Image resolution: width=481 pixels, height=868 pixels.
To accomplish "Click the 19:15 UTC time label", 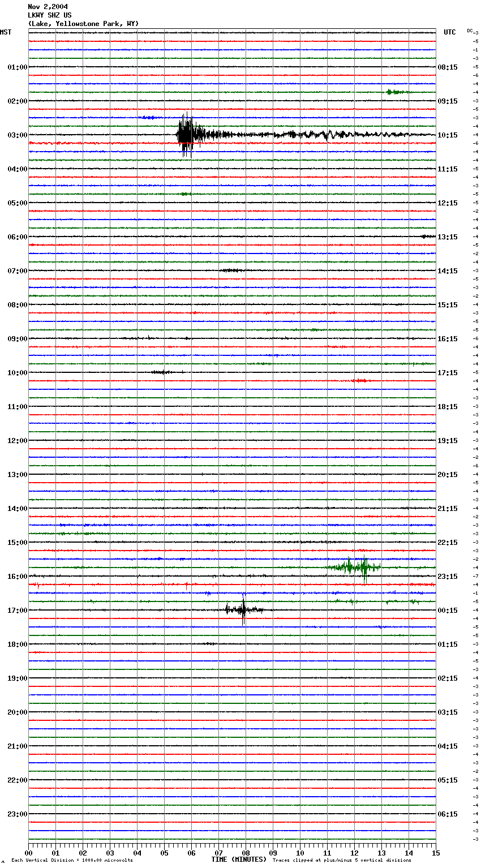I will point(448,441).
